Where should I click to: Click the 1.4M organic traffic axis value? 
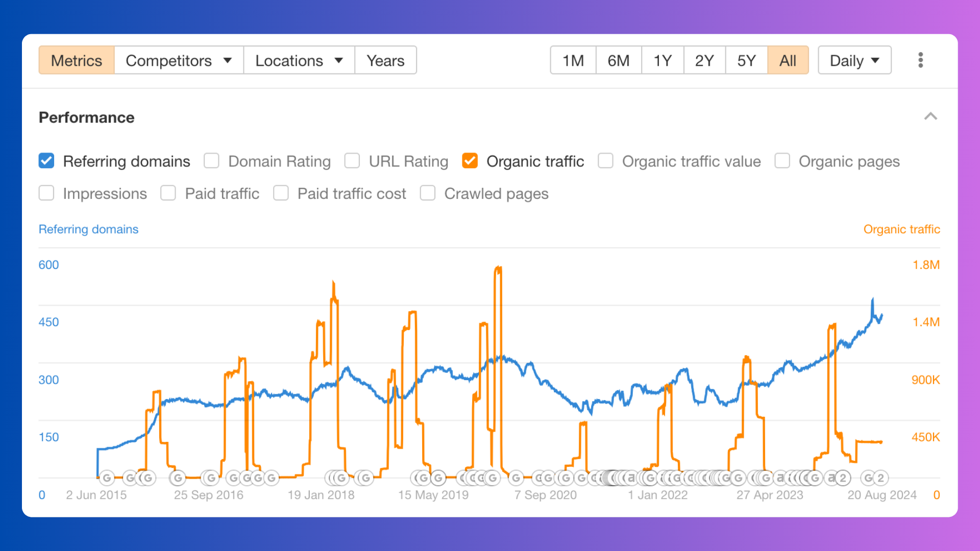pyautogui.click(x=926, y=322)
